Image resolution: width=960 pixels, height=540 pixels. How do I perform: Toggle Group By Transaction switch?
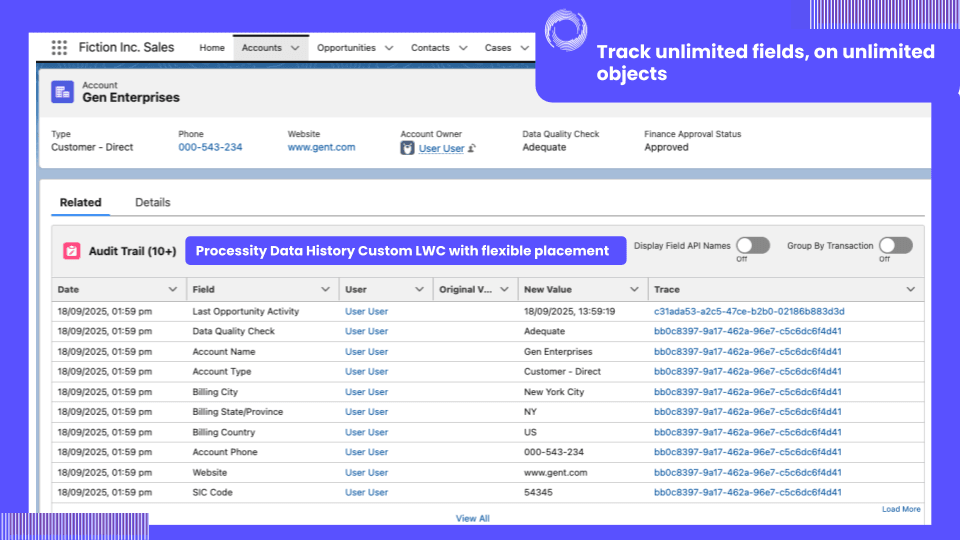pos(896,246)
